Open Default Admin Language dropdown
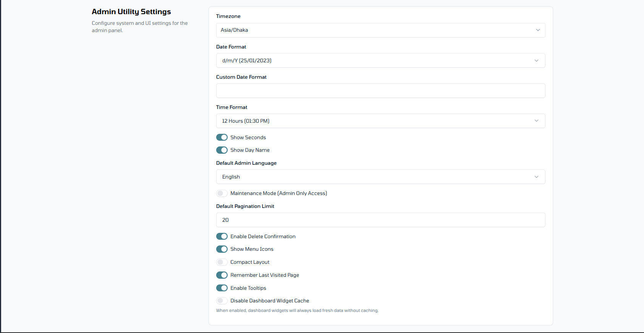The height and width of the screenshot is (333, 644). (380, 177)
